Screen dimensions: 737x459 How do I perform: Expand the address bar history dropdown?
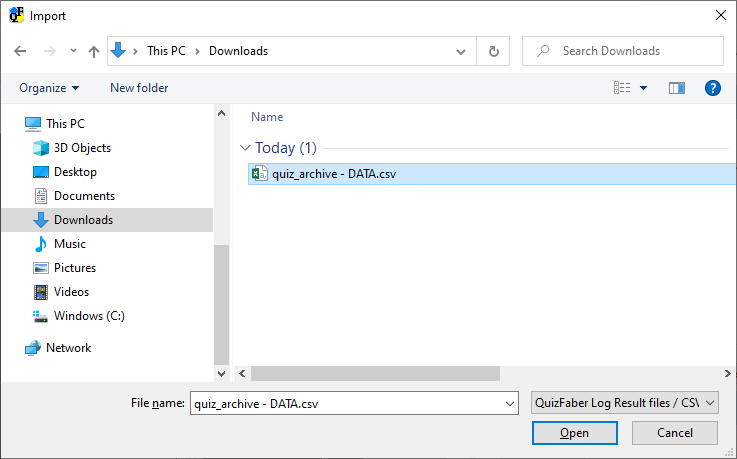point(461,51)
